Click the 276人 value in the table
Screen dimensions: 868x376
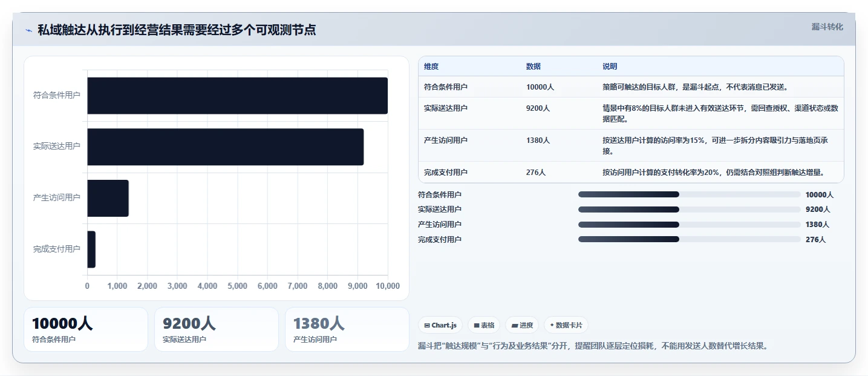click(536, 172)
